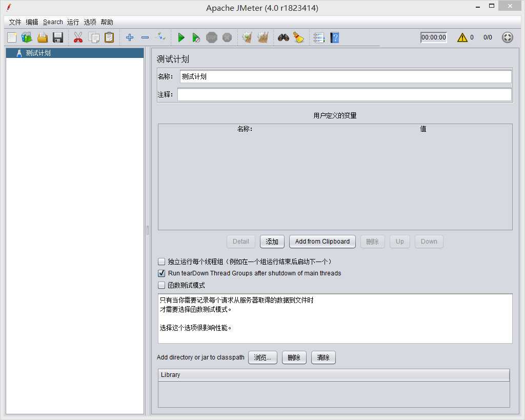Viewport: 525px width, 420px height.
Task: Open the Search menu
Action: [x=53, y=22]
